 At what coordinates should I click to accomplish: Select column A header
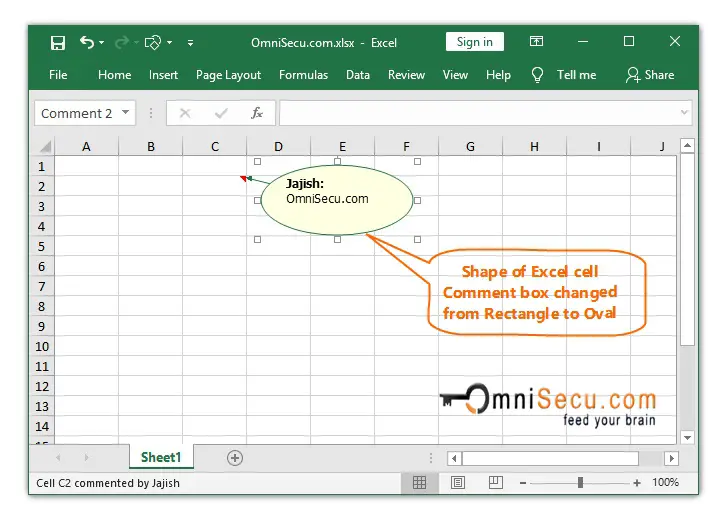pos(86,147)
